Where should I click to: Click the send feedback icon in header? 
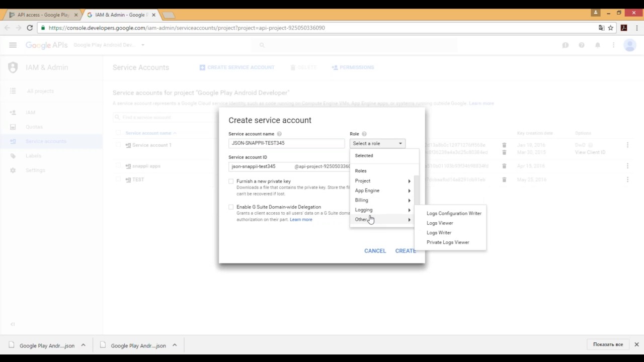[566, 45]
